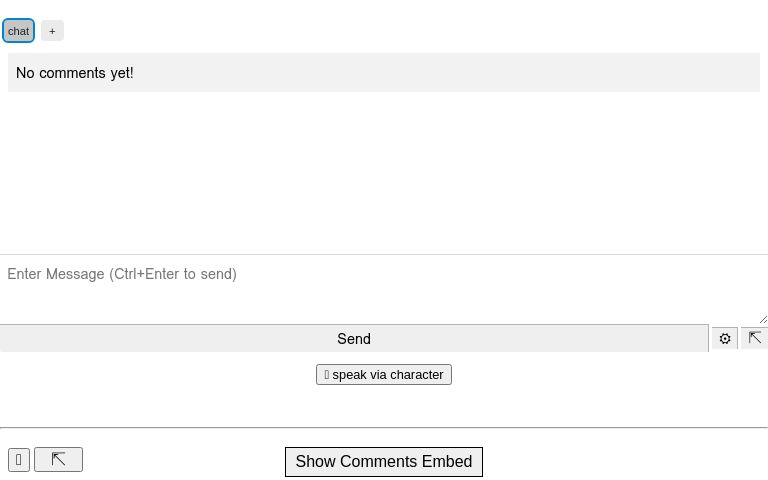Select the chat channel tab
This screenshot has width=768, height=480.
pyautogui.click(x=19, y=31)
